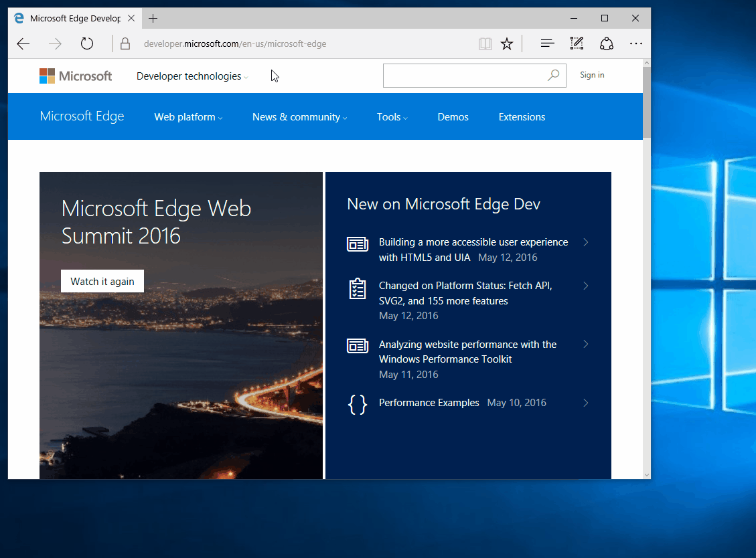
Task: Open the Sign in link
Action: pos(592,75)
